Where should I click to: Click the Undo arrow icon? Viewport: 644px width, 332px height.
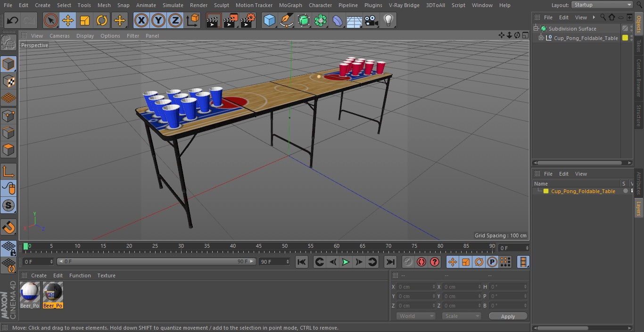[12, 21]
